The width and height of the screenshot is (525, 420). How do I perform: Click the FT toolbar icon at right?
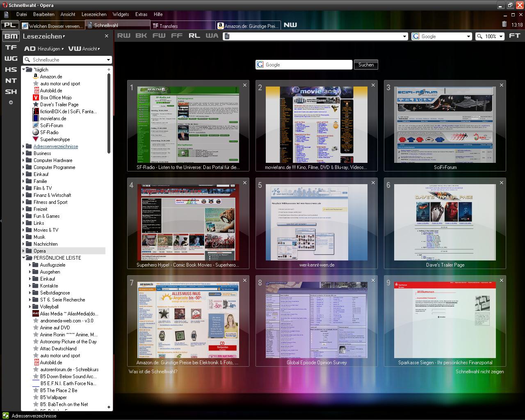click(x=514, y=36)
